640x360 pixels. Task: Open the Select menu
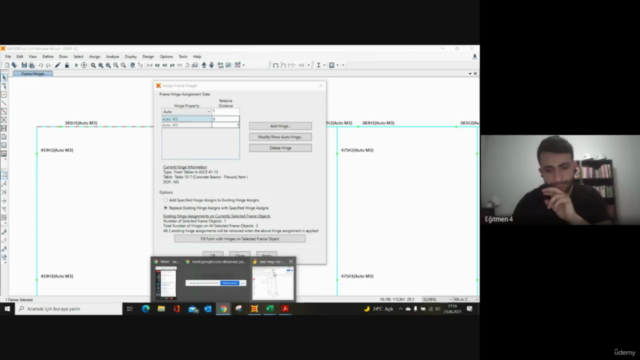coord(78,57)
